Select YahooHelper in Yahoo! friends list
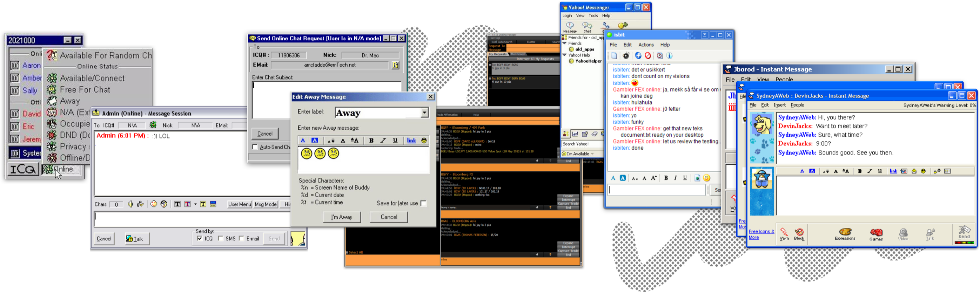 coord(588,61)
